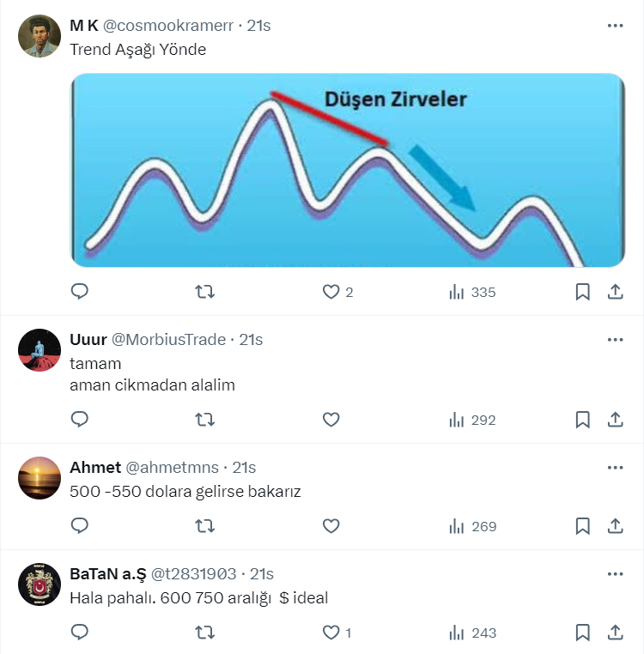Bookmark Ahmet's tweet
Image resolution: width=644 pixels, height=654 pixels.
point(582,526)
